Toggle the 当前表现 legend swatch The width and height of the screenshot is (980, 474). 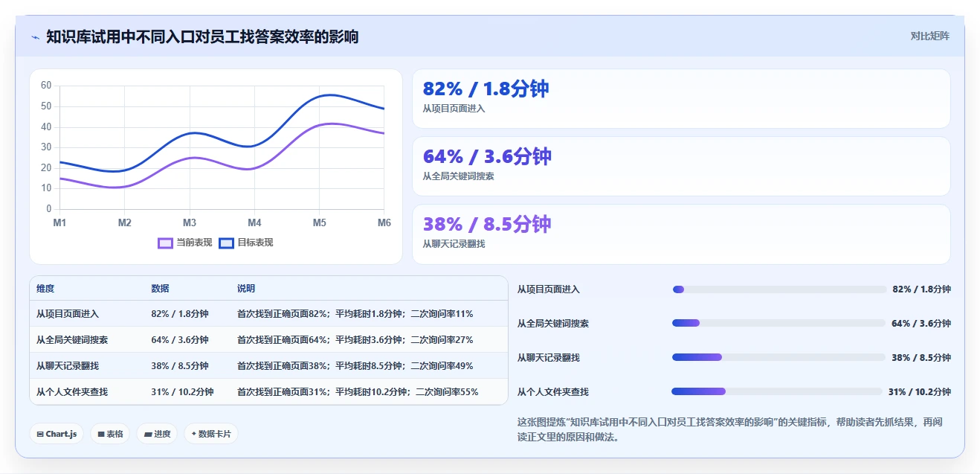[165, 243]
